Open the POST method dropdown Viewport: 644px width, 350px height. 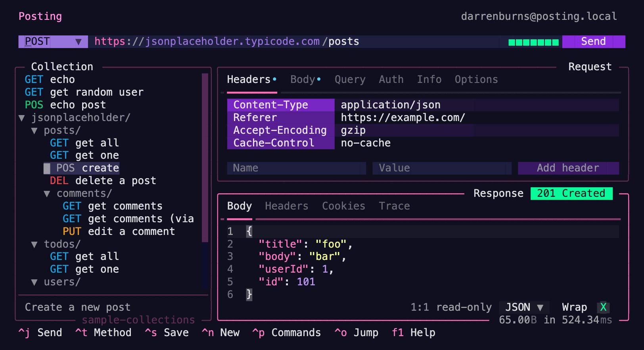53,42
